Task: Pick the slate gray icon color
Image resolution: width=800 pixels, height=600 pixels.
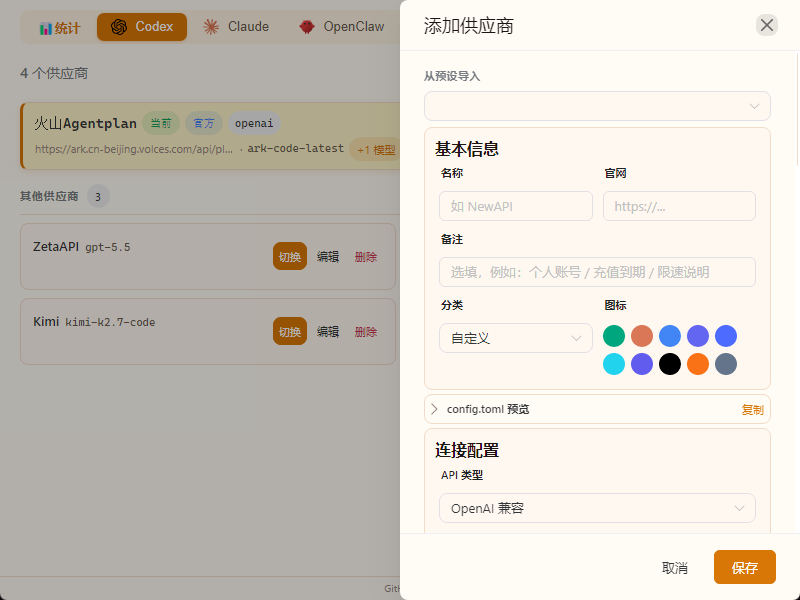Action: click(726, 364)
